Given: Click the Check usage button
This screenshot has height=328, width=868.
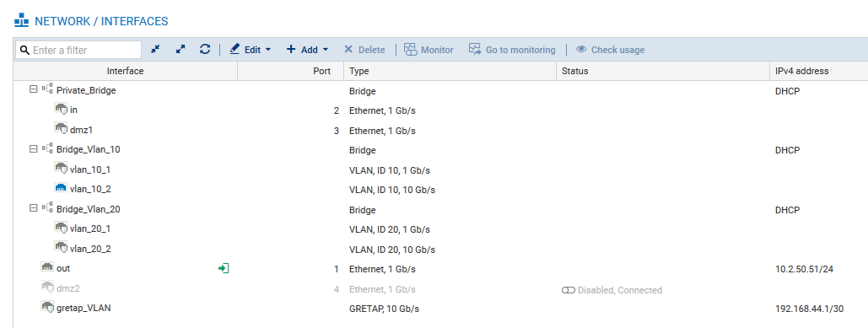Looking at the screenshot, I should tap(610, 49).
